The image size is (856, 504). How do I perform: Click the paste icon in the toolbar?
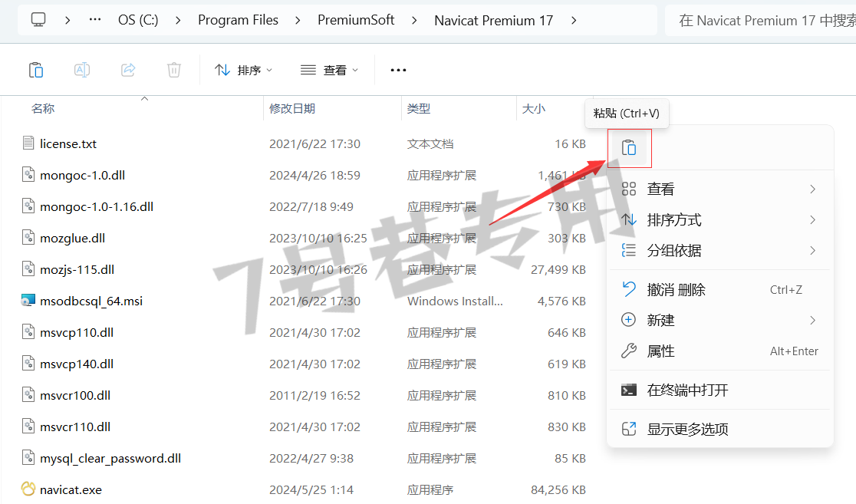pyautogui.click(x=36, y=70)
